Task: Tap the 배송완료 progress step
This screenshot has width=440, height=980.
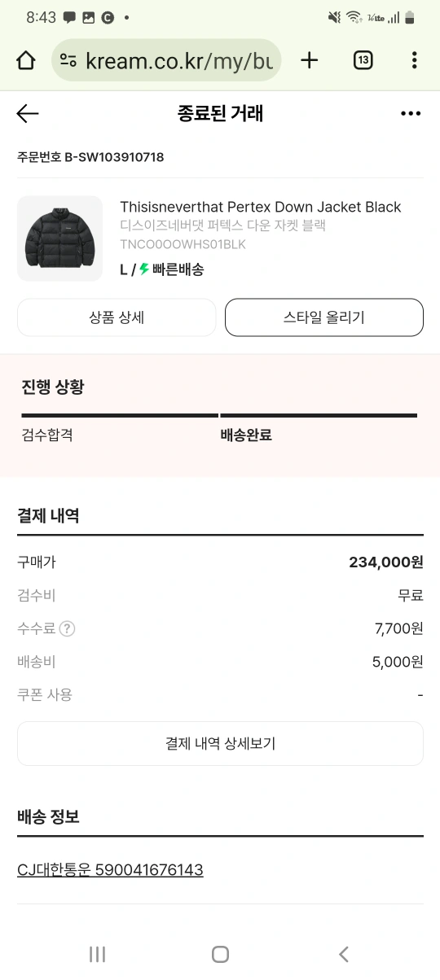Action: (x=246, y=435)
